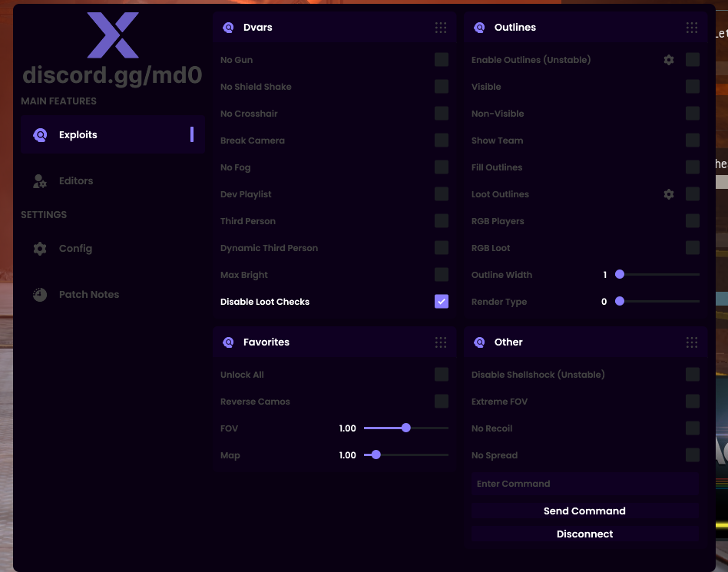Click the Outlines panel grid handle icon
This screenshot has height=572, width=728.
pyautogui.click(x=692, y=28)
